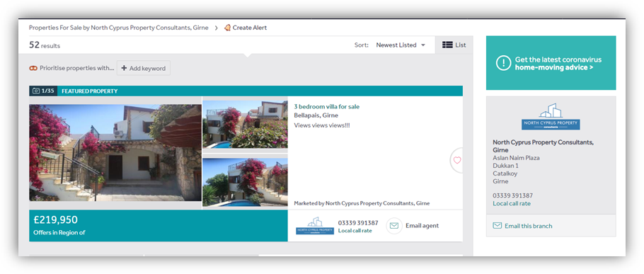
Task: Select the 52 results count text
Action: [45, 45]
